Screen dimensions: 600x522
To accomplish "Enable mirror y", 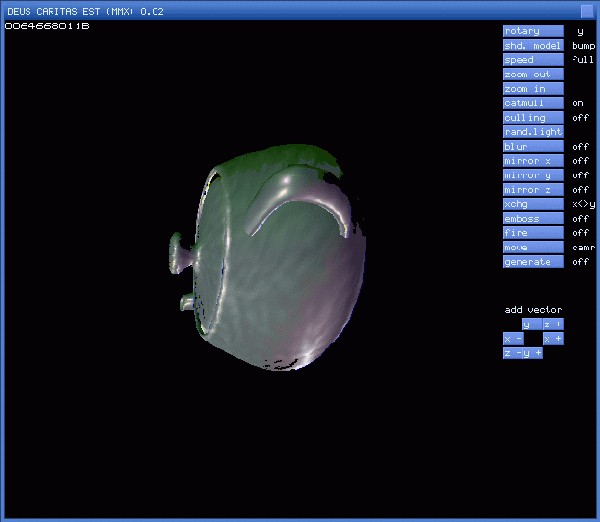I will (533, 175).
